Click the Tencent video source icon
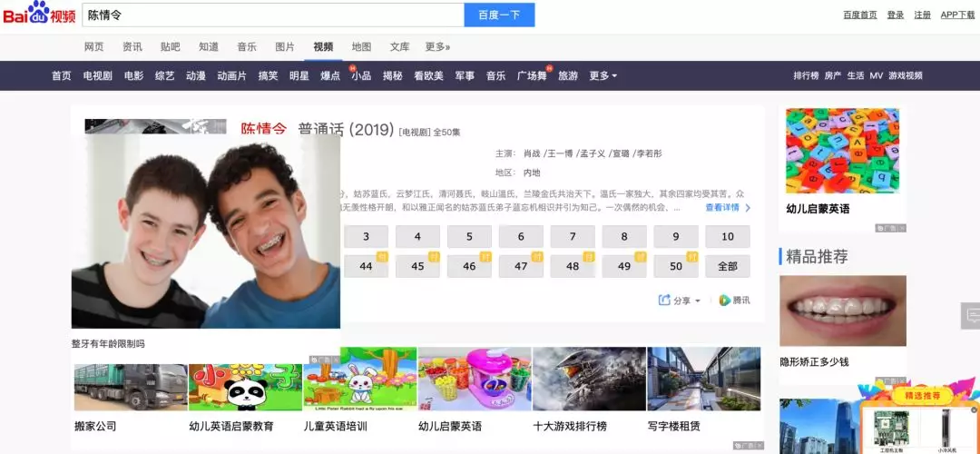Viewport: 980px width, 454px height. click(724, 301)
